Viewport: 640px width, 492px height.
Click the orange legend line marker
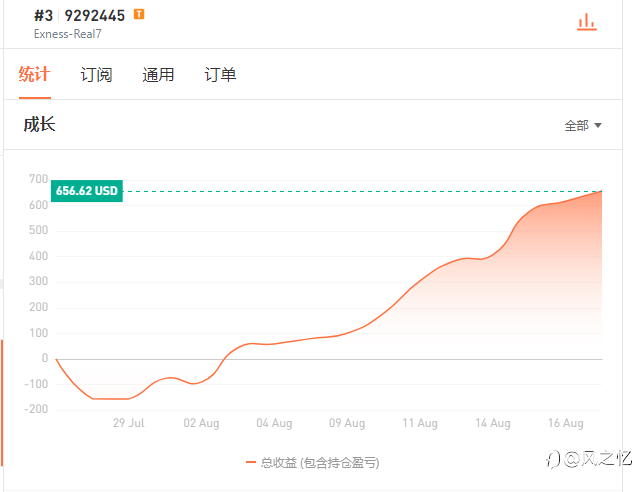click(x=251, y=462)
